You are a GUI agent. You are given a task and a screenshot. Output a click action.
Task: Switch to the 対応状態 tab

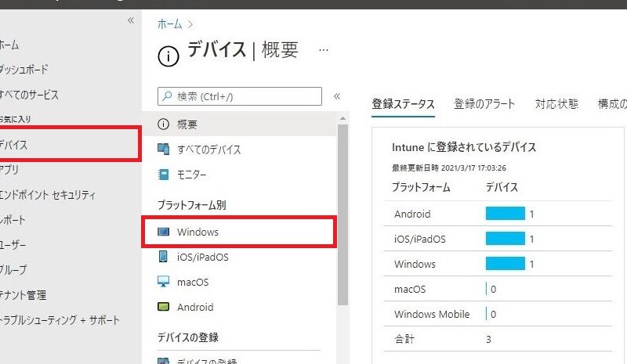(556, 104)
